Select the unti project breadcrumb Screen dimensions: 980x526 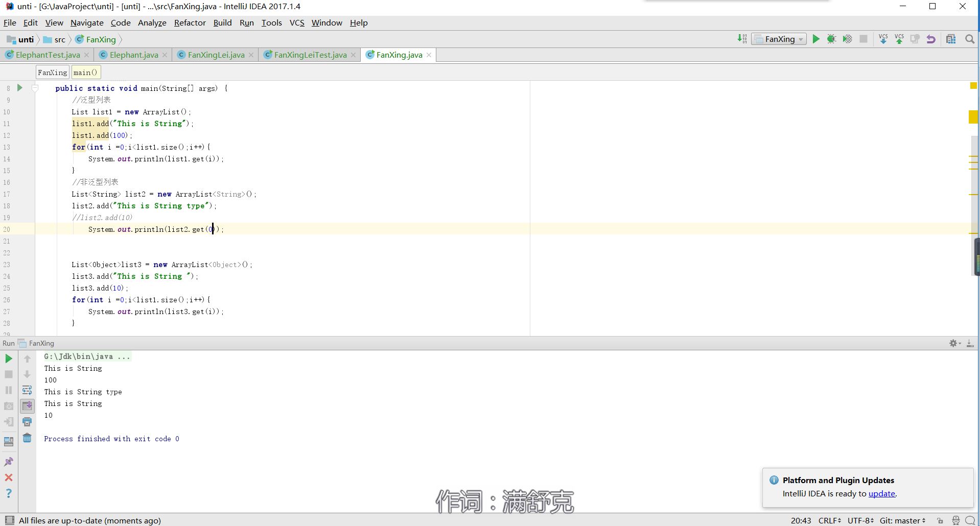[x=20, y=40]
